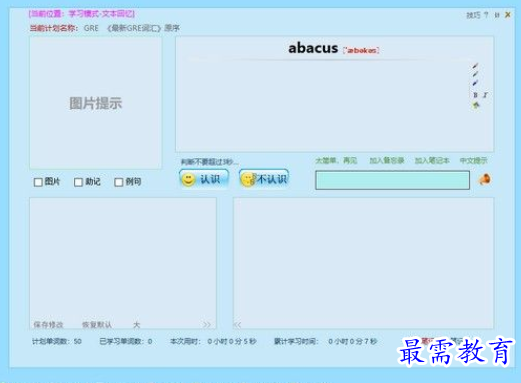Viewport: 521px width, 383px height.
Task: Expand the left panel with the >> arrow
Action: point(207,324)
